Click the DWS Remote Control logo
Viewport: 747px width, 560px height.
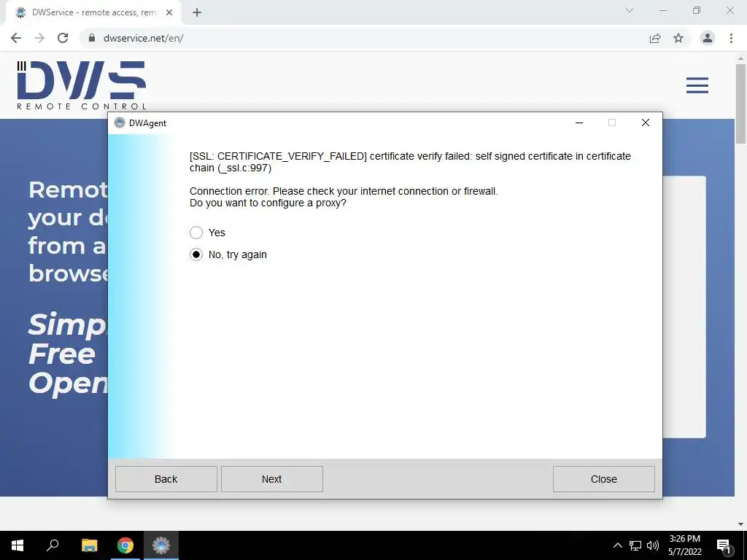point(82,85)
